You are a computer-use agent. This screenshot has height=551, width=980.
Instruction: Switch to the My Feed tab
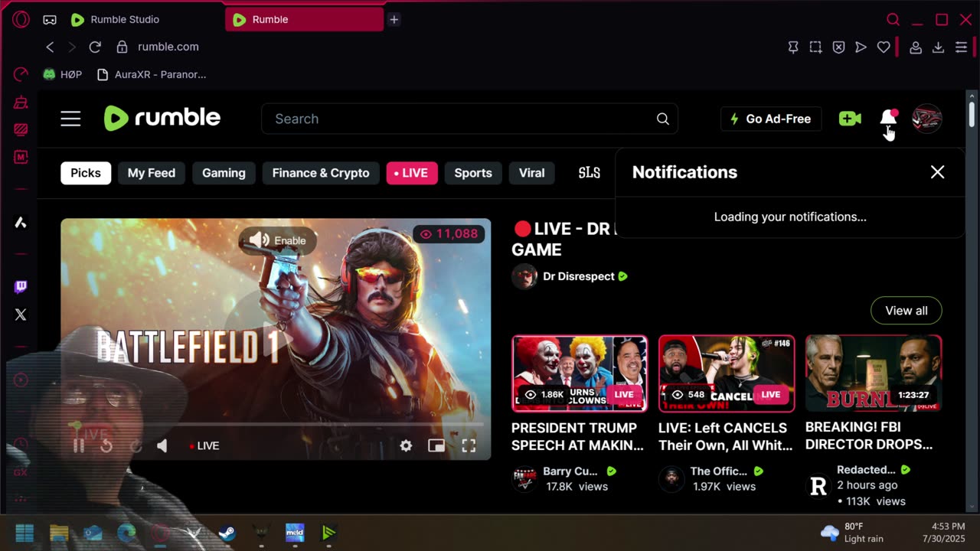152,173
